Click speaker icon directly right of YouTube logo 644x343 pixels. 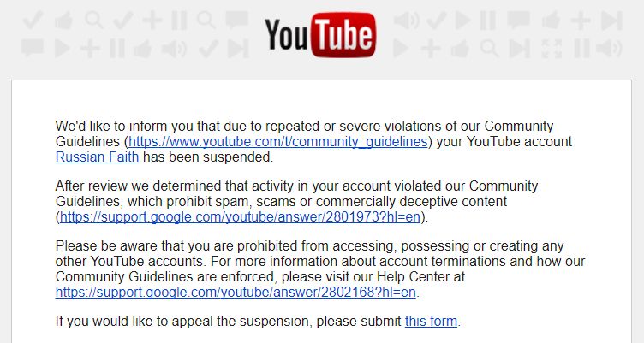pos(406,21)
